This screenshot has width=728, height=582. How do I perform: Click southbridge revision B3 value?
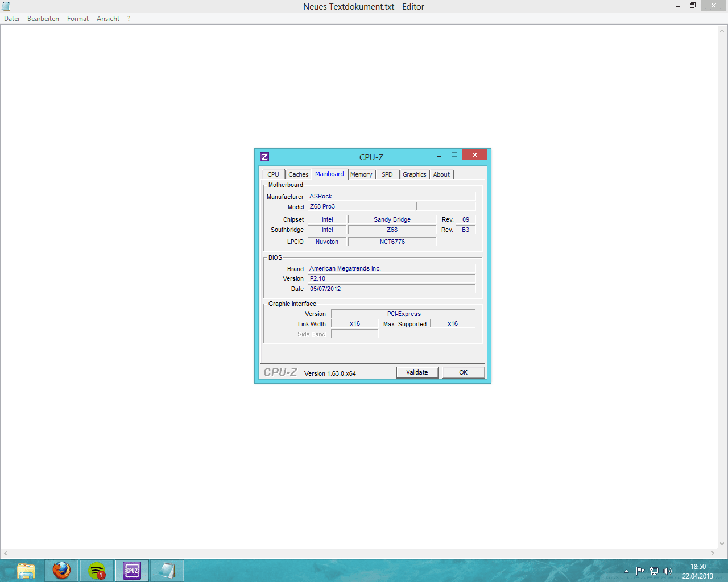coord(466,230)
